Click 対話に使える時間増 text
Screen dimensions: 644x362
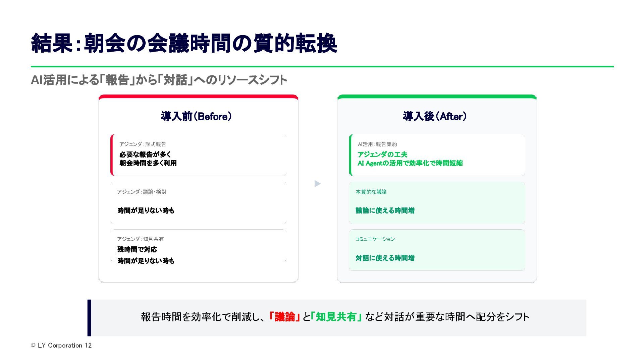point(385,258)
